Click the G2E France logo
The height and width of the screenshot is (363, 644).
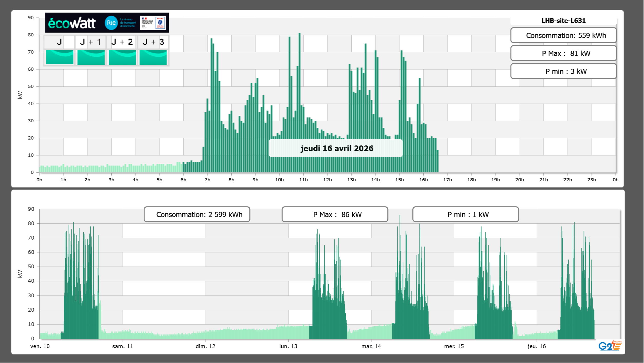(x=610, y=346)
